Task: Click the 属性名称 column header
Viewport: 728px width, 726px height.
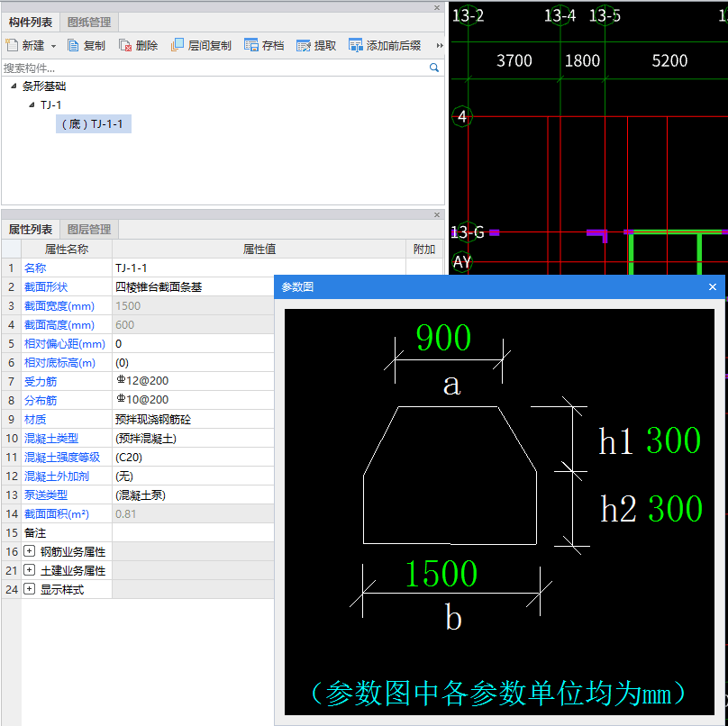Action: pos(67,250)
